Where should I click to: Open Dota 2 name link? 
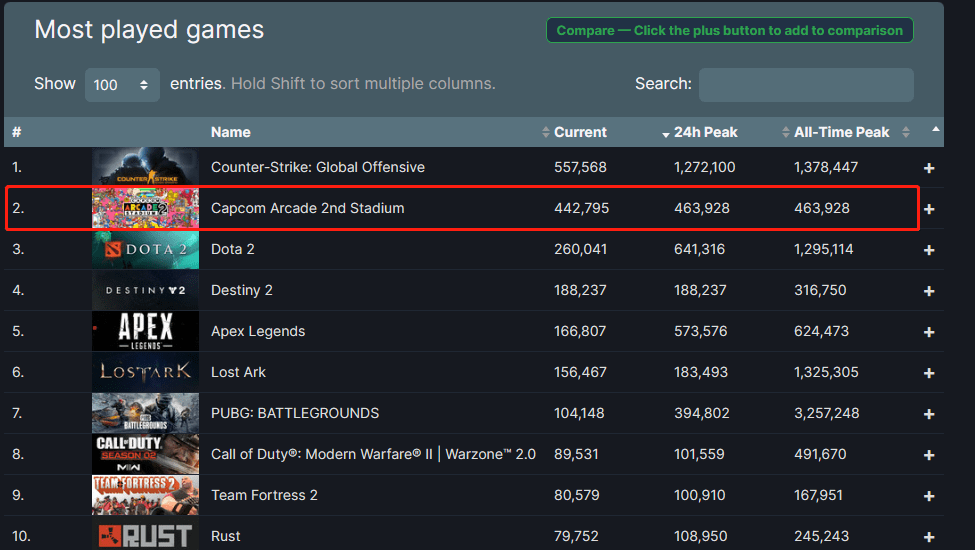click(x=233, y=249)
